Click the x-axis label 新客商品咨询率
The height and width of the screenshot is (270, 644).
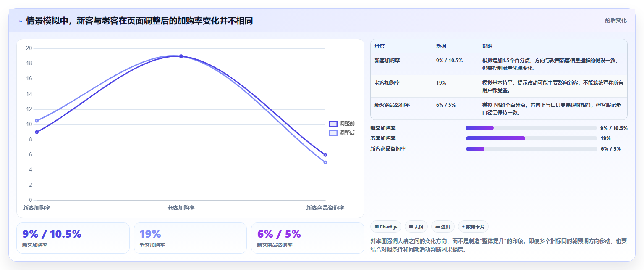tap(325, 208)
